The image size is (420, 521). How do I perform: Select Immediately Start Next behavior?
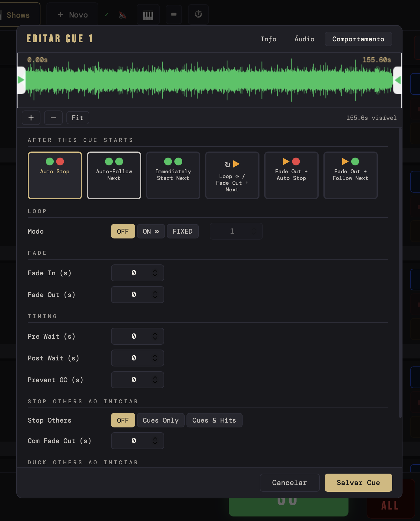[173, 175]
